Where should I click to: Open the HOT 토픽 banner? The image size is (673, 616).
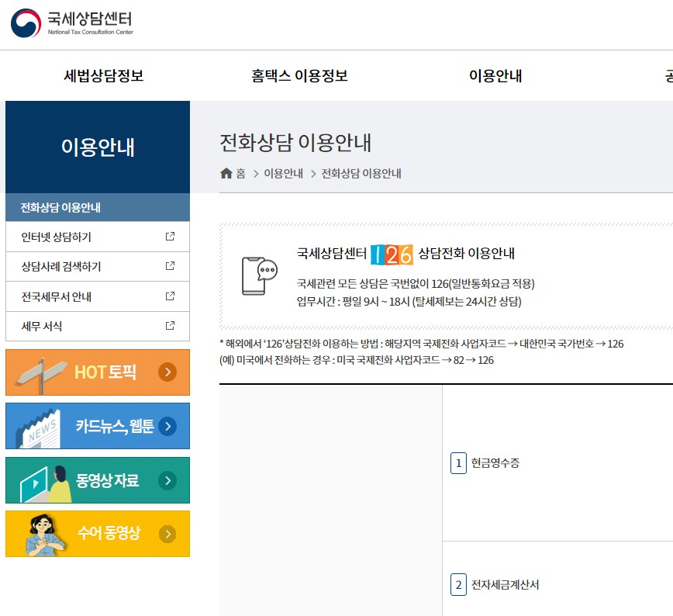(98, 372)
